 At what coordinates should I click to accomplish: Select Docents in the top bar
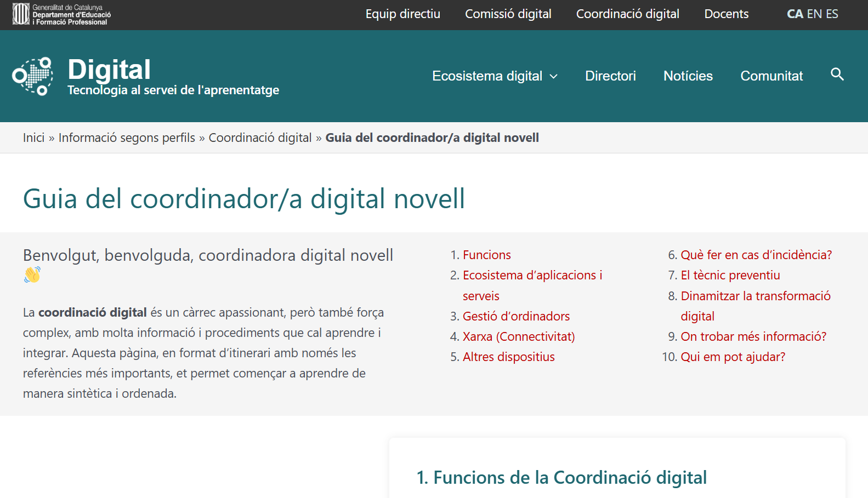(x=726, y=14)
